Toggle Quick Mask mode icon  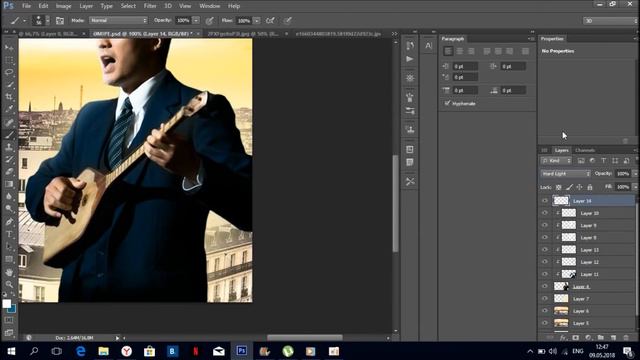click(x=9, y=320)
